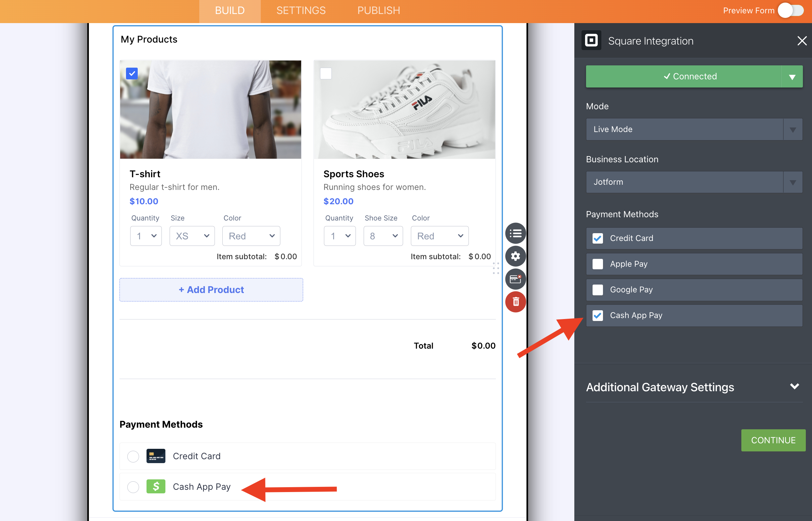
Task: Uncheck the Cash App Pay checkbox
Action: pos(598,315)
